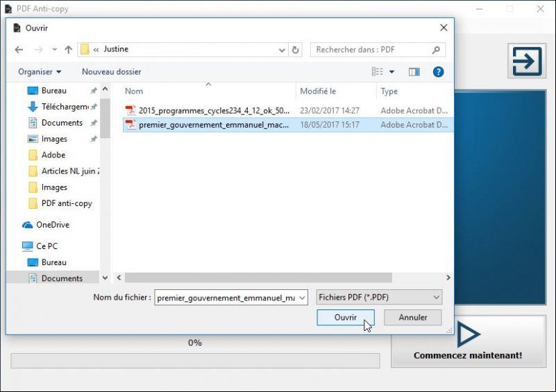Click the navigation pane vertical scrollbar thumb
Viewport: 556px width, 392px height.
pos(105,119)
